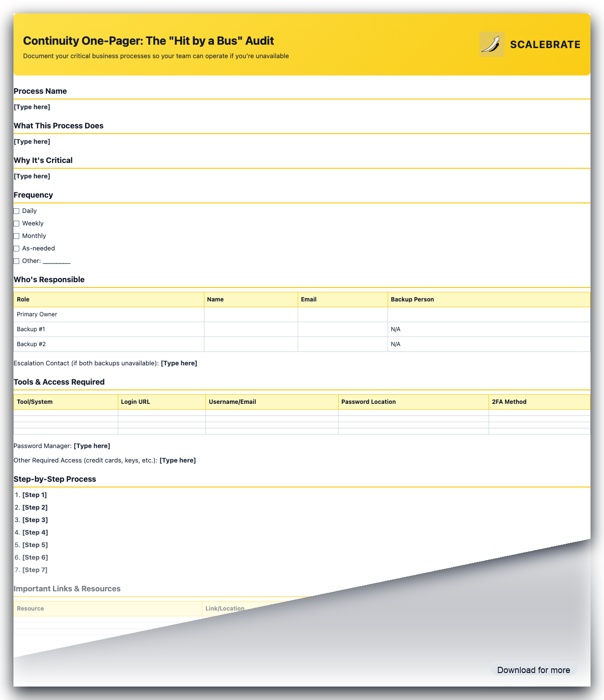This screenshot has height=700, width=604.
Task: Click the [Step 2] placeholder
Action: (x=35, y=507)
